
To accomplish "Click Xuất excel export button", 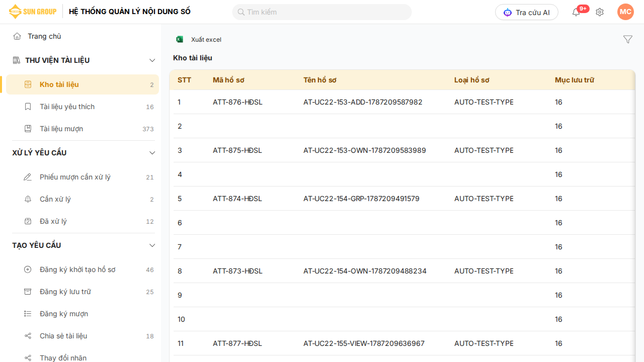I will [199, 39].
